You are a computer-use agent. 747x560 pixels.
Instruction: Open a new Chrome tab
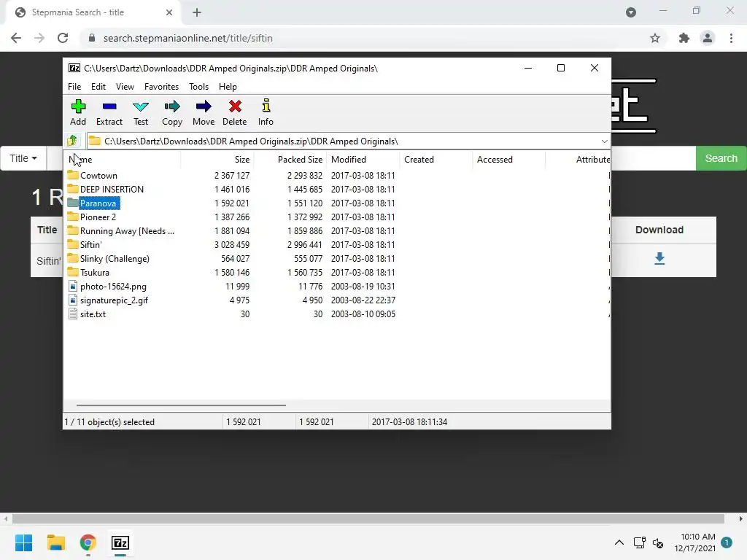point(197,13)
